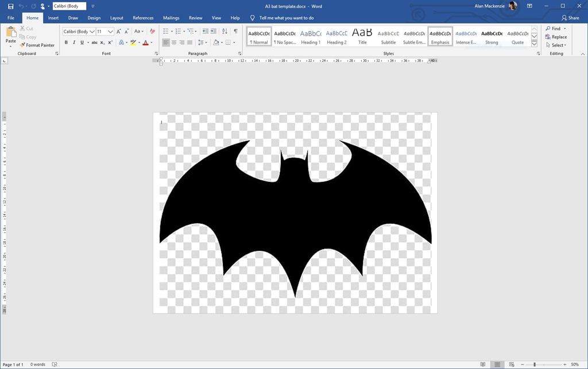Screen dimensions: 588x369
Task: Show paragraph marks with the pilcrow icon
Action: [235, 32]
